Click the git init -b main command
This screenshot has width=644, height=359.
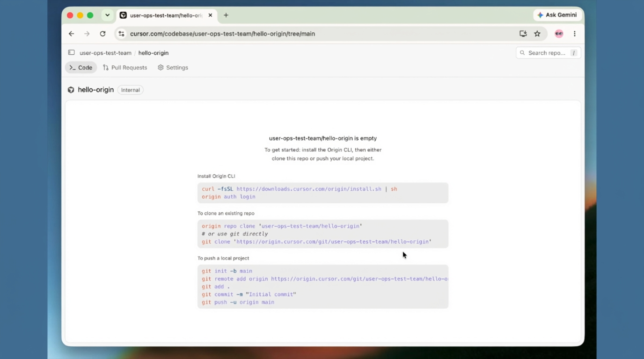point(227,271)
